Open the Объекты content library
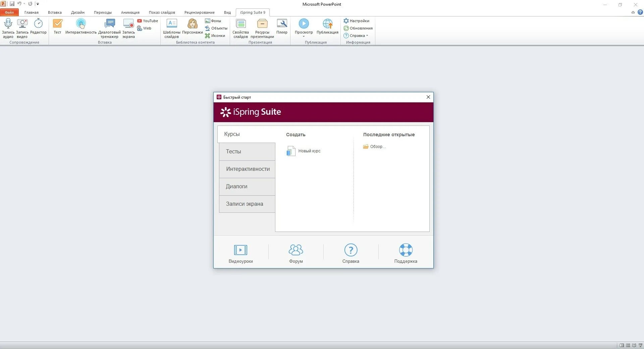Screen dimensions: 644x349 point(216,28)
